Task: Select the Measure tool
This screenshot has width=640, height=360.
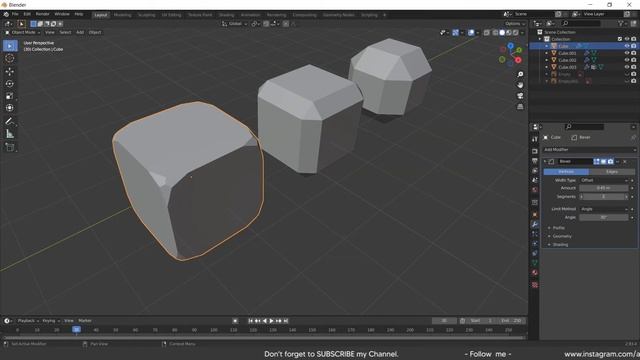Action: coord(10,133)
